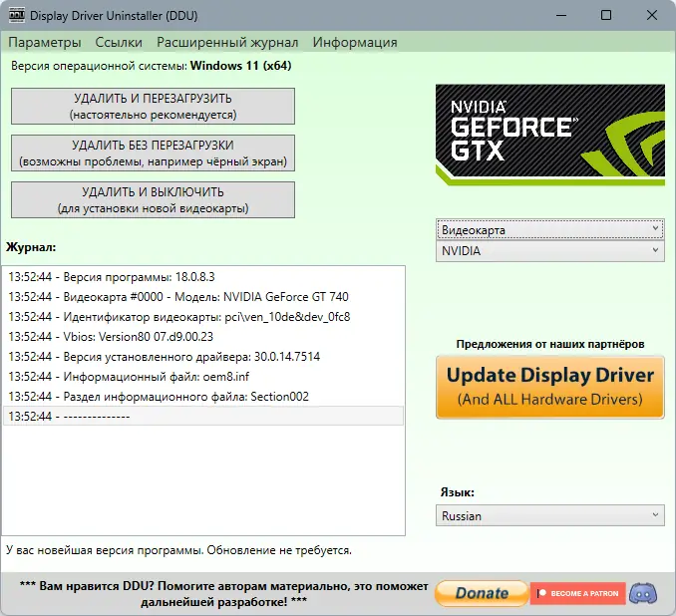Expand the NVIDIA vendor dropdown

[x=550, y=251]
